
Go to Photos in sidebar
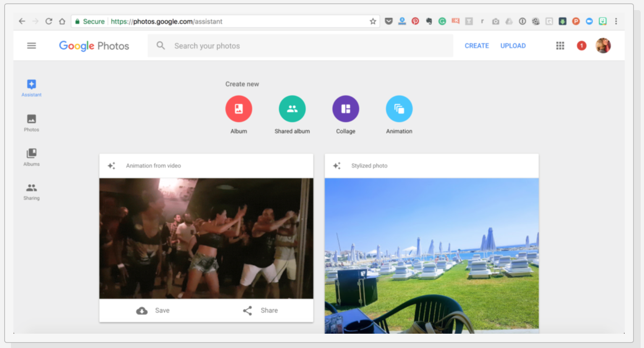31,122
